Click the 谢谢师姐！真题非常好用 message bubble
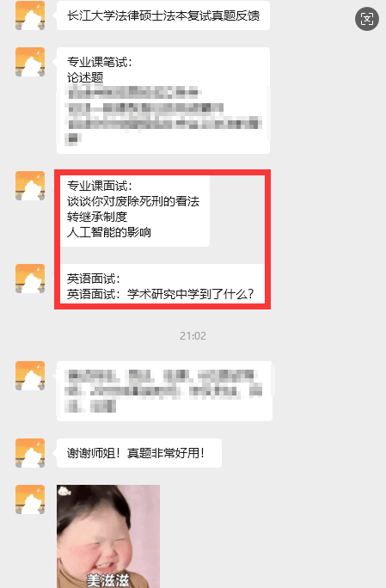This screenshot has width=386, height=588. tap(139, 453)
